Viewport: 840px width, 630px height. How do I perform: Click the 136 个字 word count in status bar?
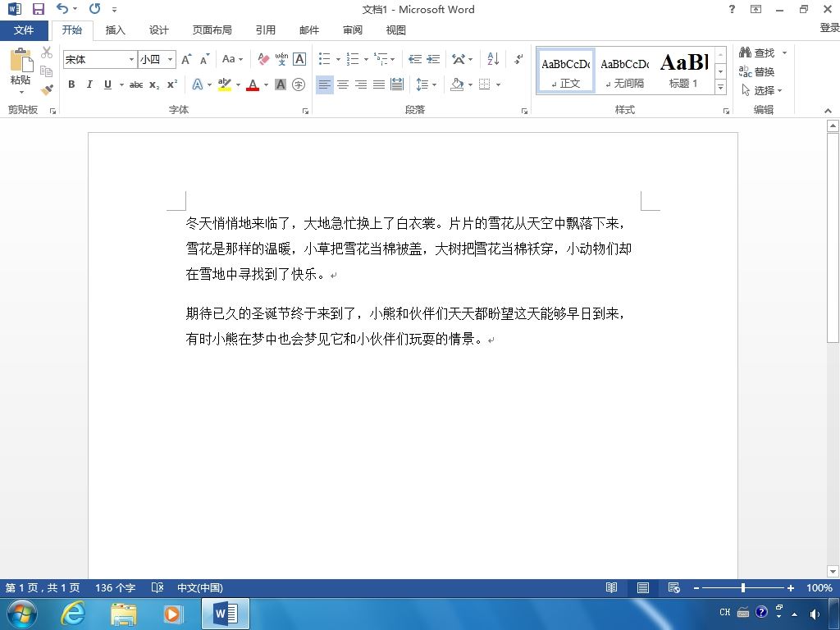(115, 587)
